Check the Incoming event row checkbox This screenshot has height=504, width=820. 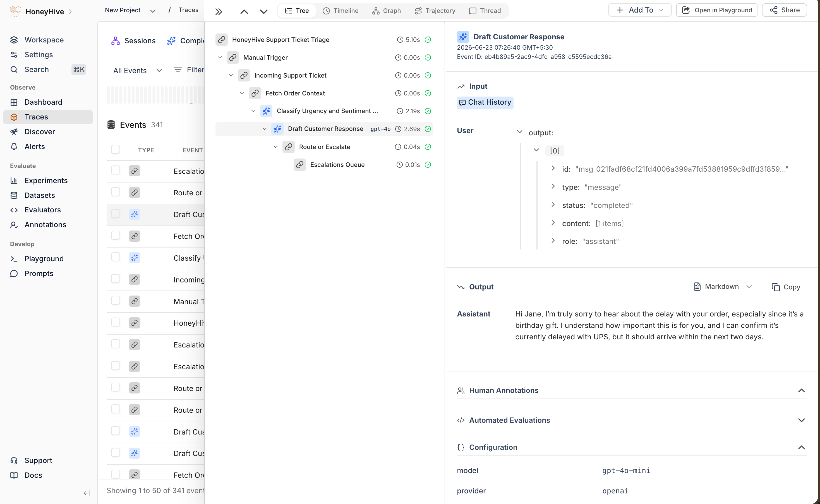(115, 278)
